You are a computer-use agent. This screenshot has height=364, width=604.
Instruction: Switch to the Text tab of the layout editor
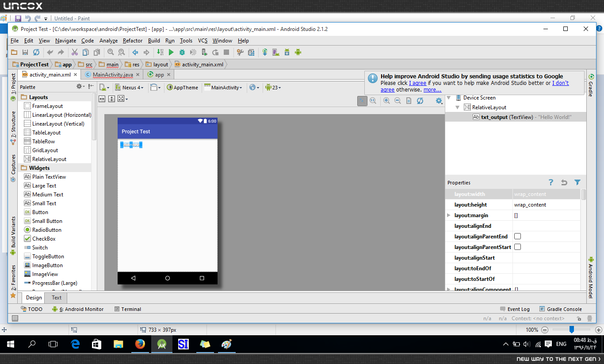[x=57, y=298]
